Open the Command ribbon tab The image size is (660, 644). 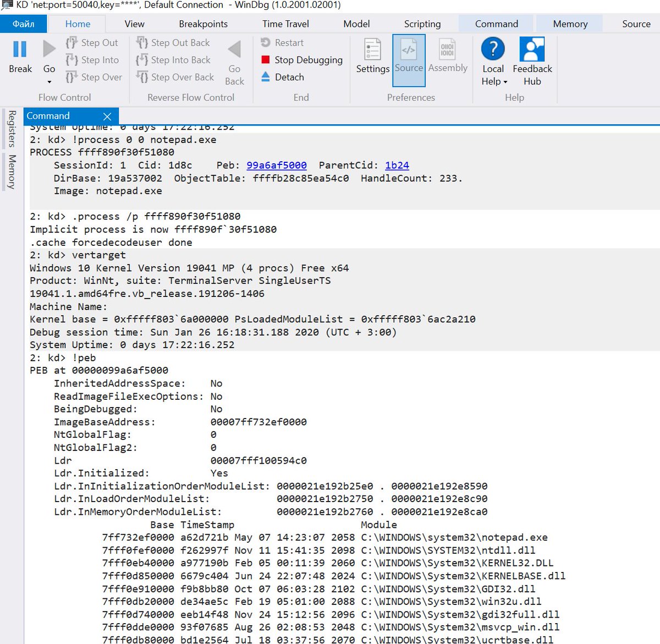pos(496,24)
